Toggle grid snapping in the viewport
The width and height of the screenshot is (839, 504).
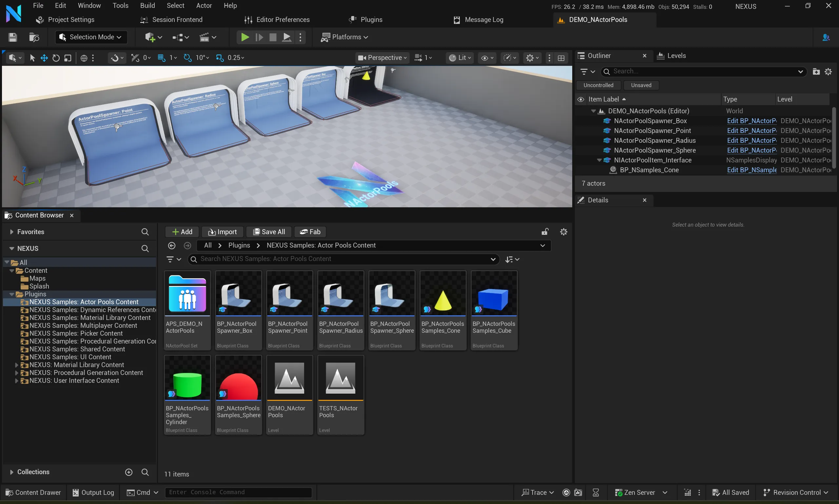pyautogui.click(x=162, y=58)
